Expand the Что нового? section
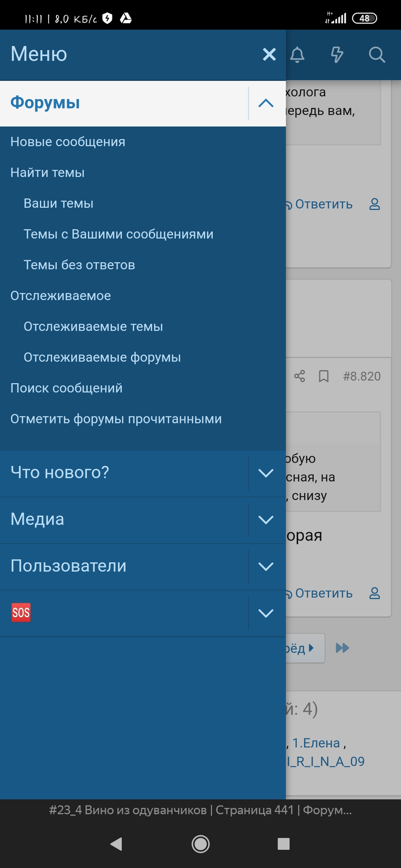Screen dimensions: 401x868 [266, 473]
